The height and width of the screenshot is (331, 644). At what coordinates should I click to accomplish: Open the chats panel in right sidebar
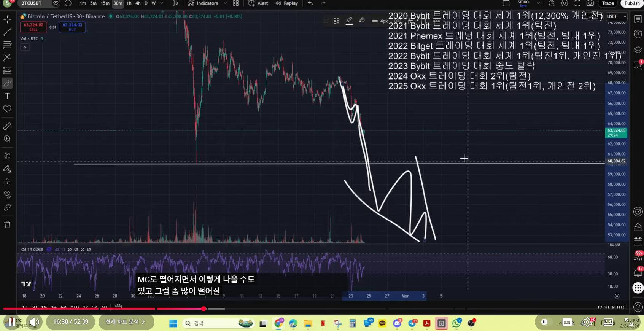(x=638, y=65)
